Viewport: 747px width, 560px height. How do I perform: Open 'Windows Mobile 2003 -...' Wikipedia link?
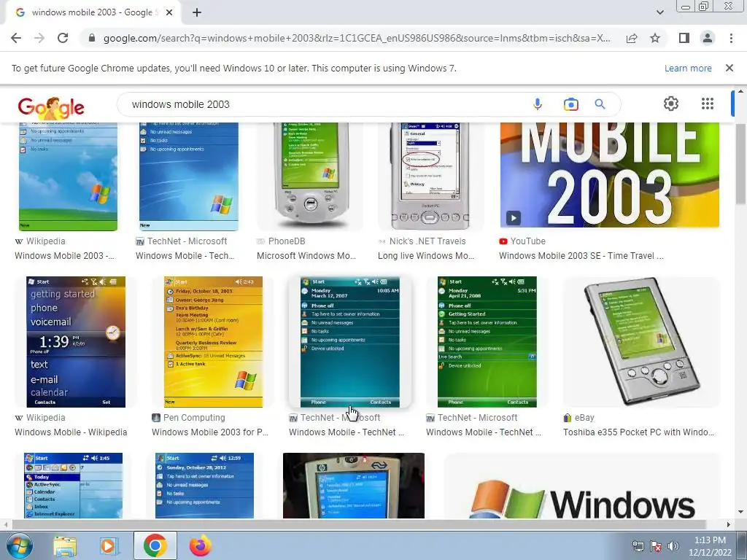[x=64, y=256]
